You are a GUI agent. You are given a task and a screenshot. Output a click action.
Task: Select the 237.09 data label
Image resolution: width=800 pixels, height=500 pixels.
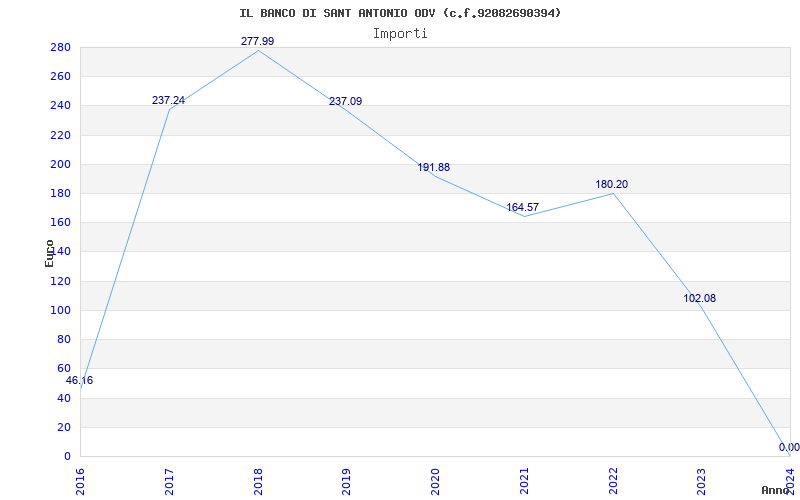click(x=345, y=102)
